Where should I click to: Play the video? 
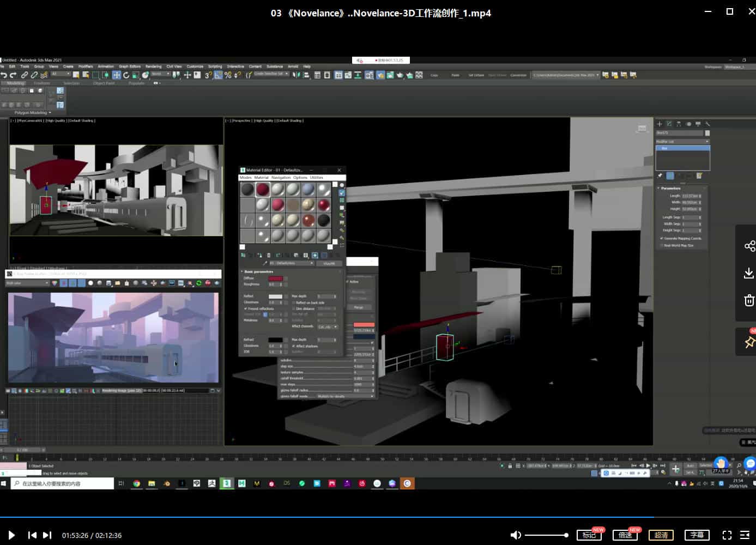11,535
